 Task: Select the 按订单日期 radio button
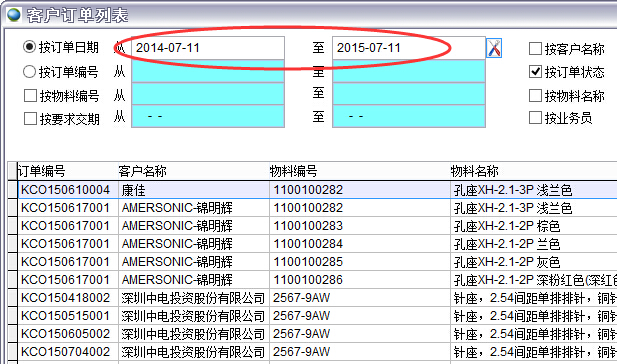(x=30, y=47)
